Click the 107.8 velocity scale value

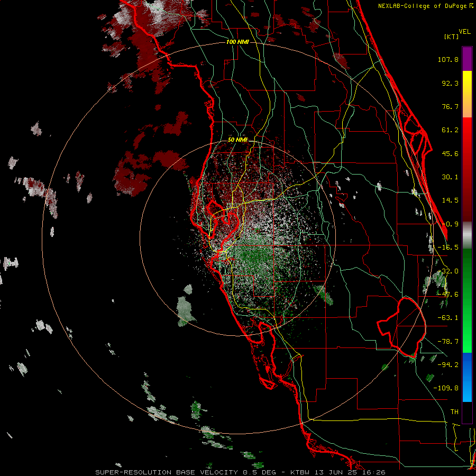pyautogui.click(x=448, y=59)
